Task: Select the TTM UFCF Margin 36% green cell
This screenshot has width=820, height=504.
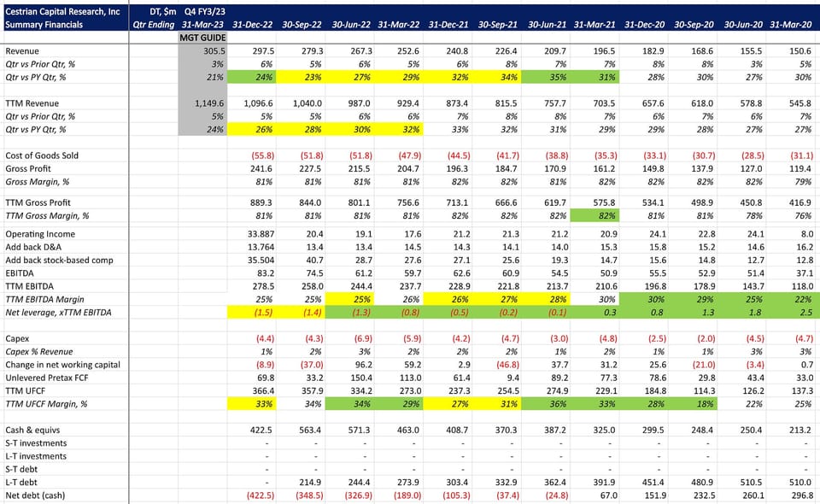Action: pyautogui.click(x=546, y=403)
